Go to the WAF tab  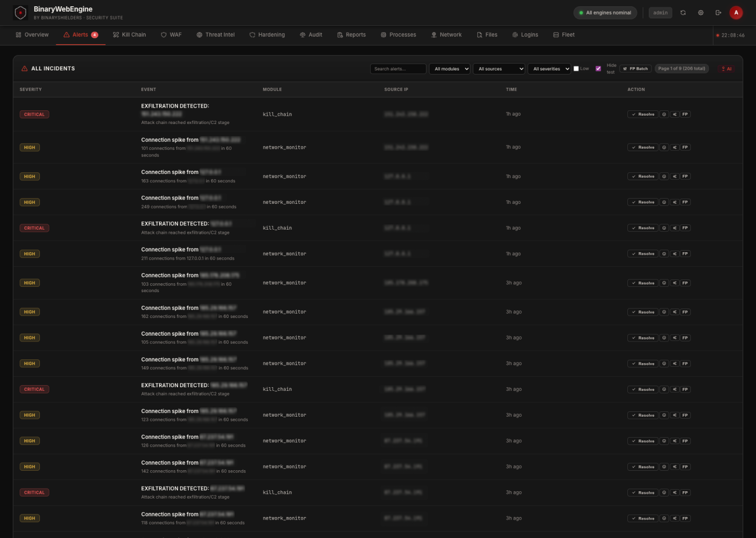171,35
